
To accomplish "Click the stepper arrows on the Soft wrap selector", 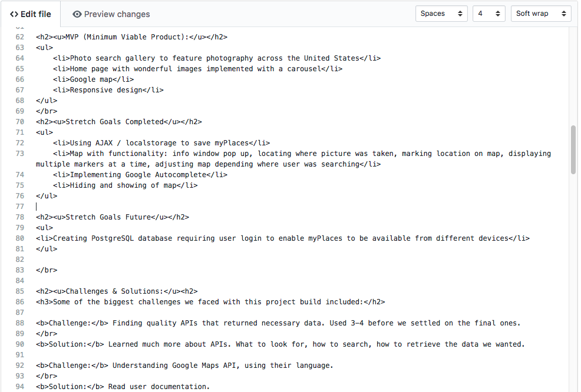I will (565, 13).
